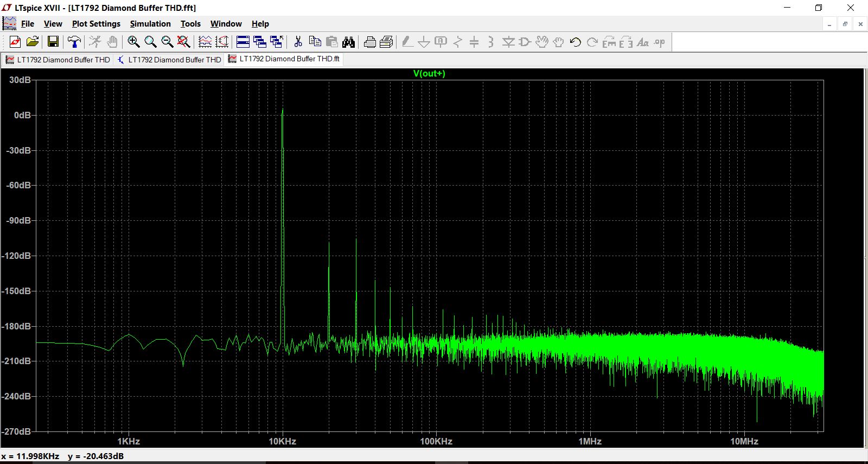
Task: Zoom in with the plus magnifier
Action: pos(133,42)
